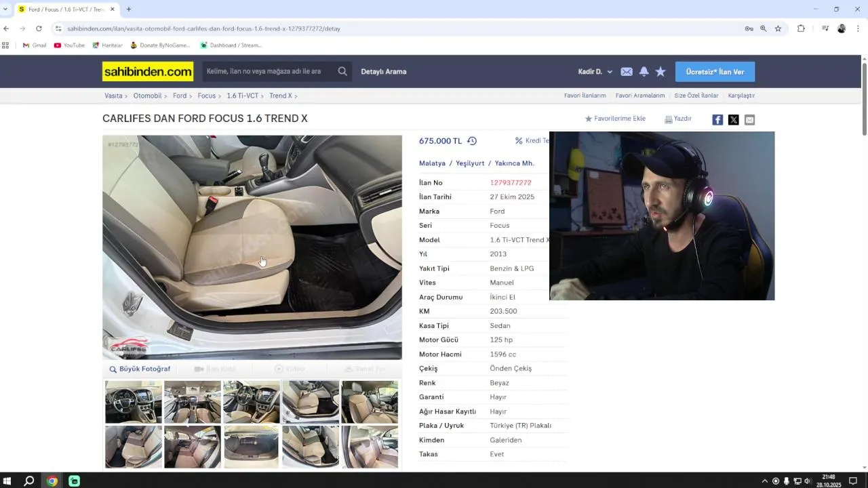Click the favorites star icon in header
Viewport: 868px width, 488px height.
(x=660, y=71)
